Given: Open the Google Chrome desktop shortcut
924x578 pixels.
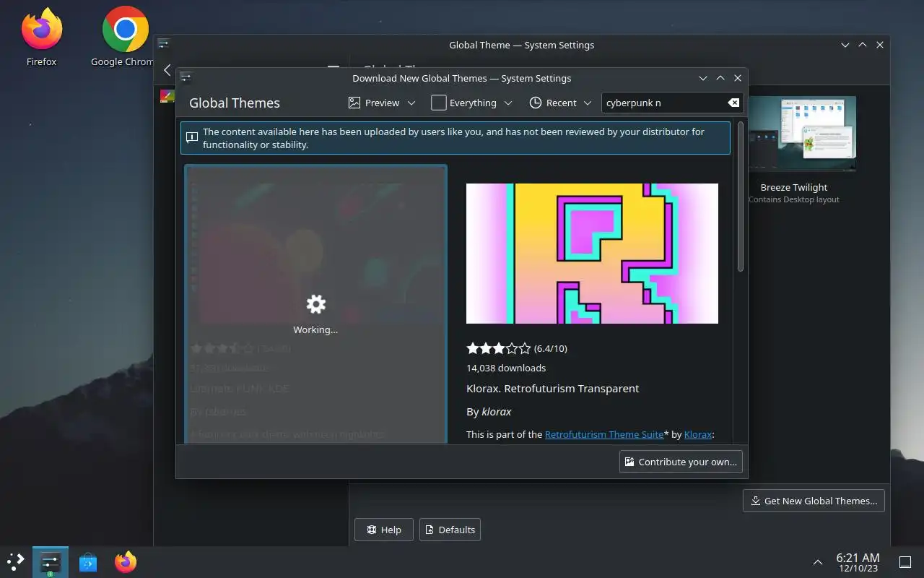Looking at the screenshot, I should (x=124, y=37).
